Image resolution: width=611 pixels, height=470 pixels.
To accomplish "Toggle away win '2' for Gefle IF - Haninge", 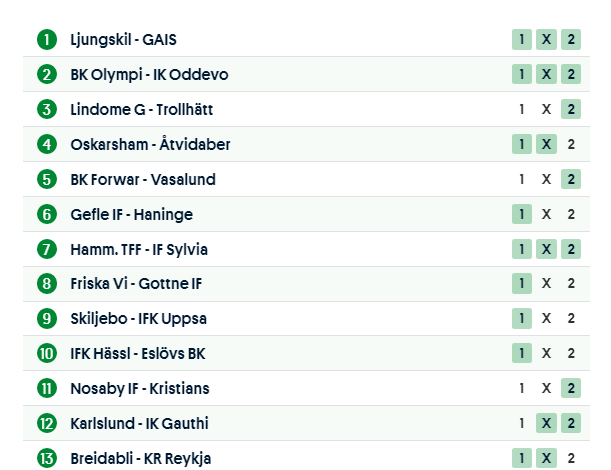I will tap(571, 214).
